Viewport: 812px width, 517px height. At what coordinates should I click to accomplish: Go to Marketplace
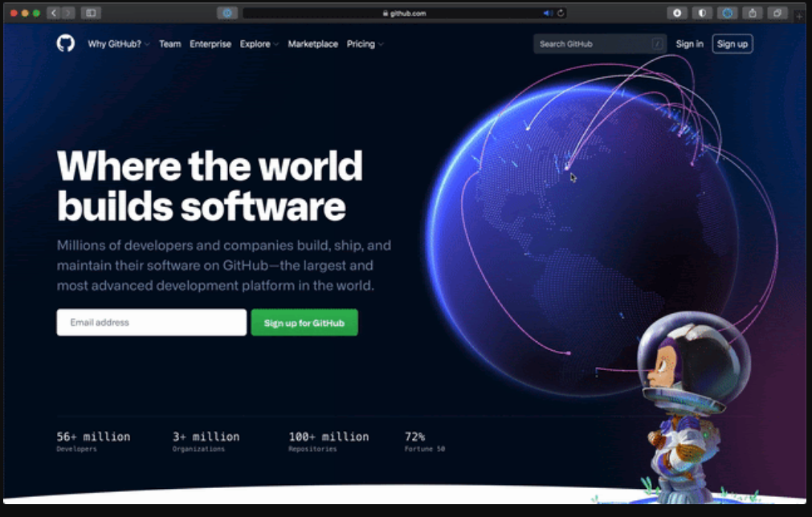(312, 44)
